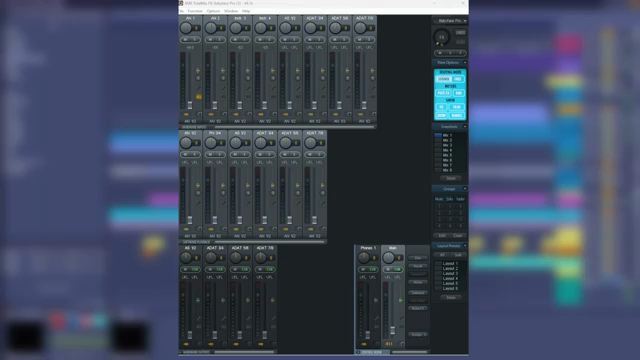Open settings wrench on ADAT 7/8 hardware input
The width and height of the screenshot is (640, 360).
point(373,88)
